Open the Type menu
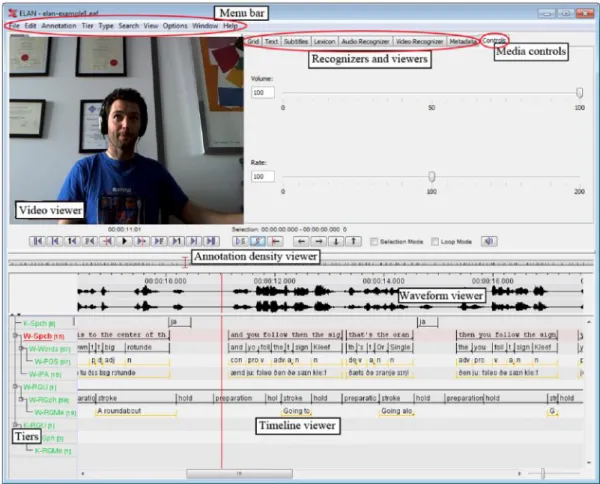This screenshot has width=600, height=484. [106, 26]
